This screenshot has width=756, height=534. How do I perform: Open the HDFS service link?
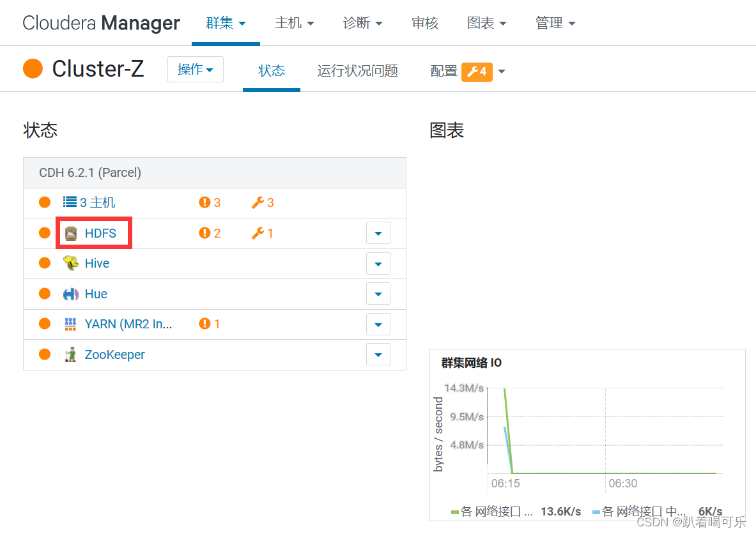tap(100, 233)
